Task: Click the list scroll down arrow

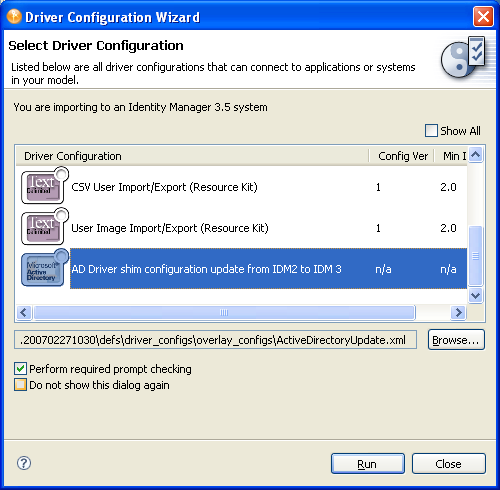Action: [476, 295]
